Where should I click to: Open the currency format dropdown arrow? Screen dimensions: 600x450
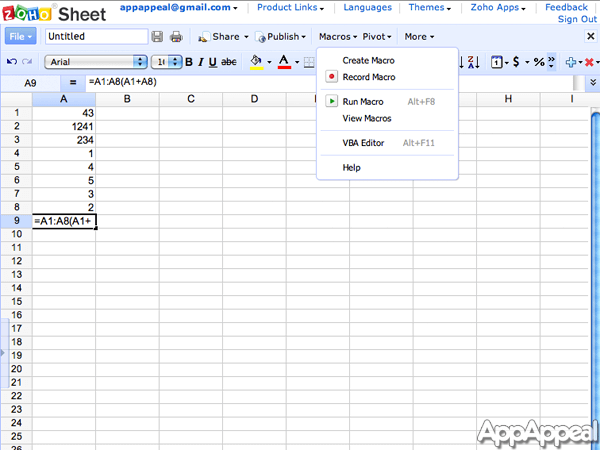point(527,62)
